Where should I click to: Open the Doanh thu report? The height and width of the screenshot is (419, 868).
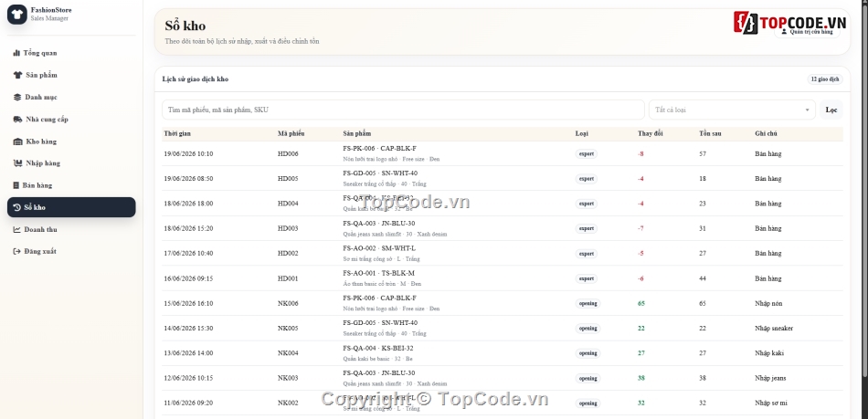click(x=71, y=229)
